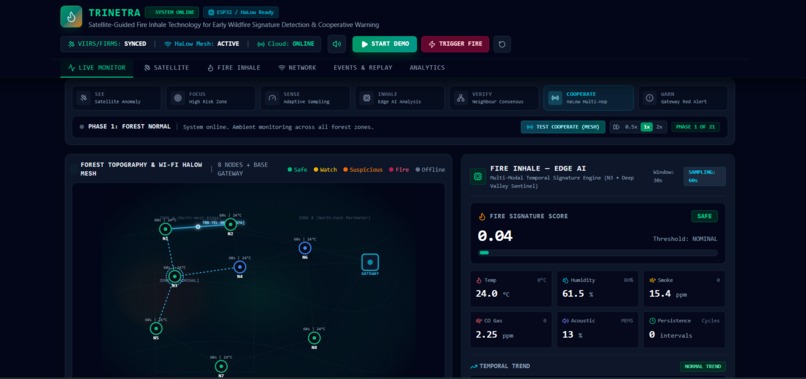The image size is (806, 379).
Task: Select node N8 on the forest map
Action: [x=314, y=338]
